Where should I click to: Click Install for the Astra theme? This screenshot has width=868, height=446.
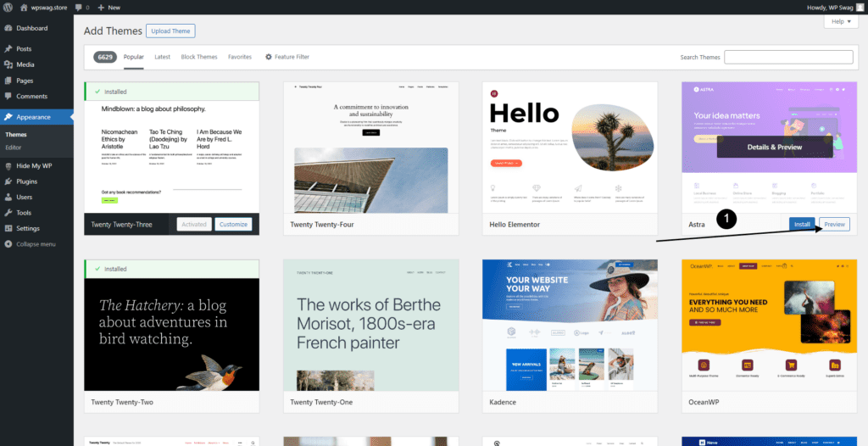click(802, 225)
